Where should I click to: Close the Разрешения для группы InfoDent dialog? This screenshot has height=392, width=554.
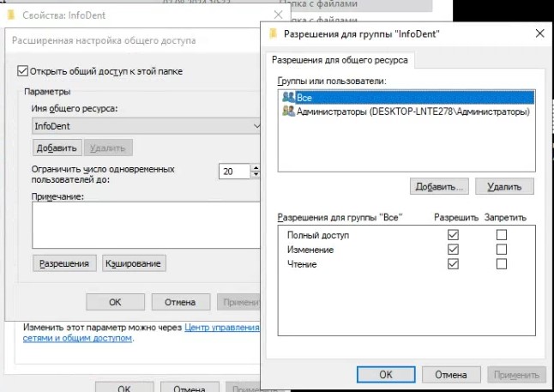[x=539, y=33]
